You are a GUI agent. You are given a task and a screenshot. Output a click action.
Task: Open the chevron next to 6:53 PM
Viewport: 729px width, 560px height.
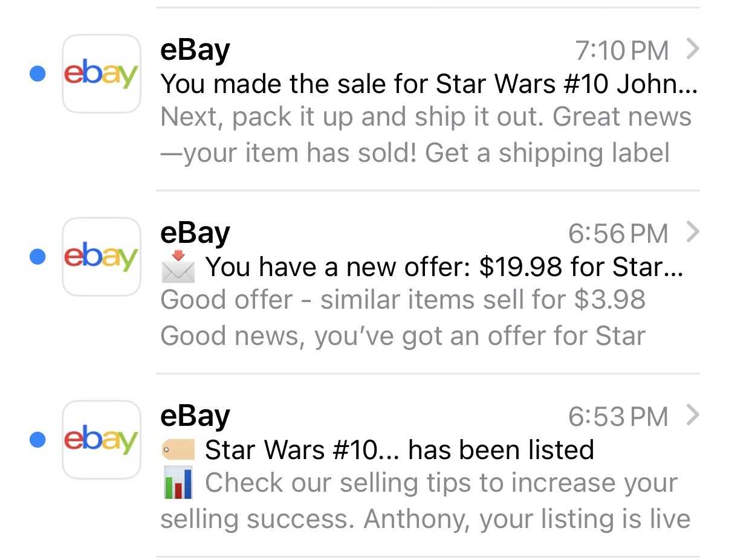(x=693, y=416)
